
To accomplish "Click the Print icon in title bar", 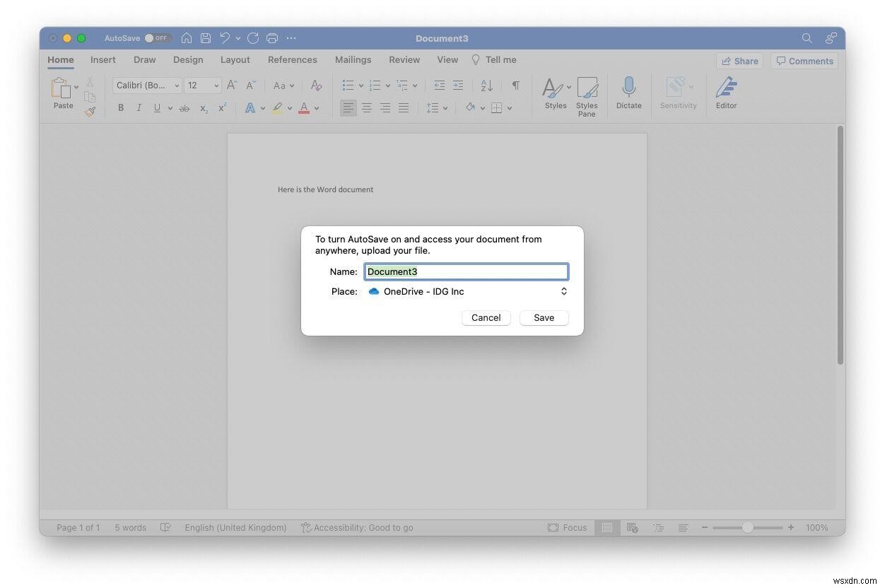I will click(x=272, y=38).
